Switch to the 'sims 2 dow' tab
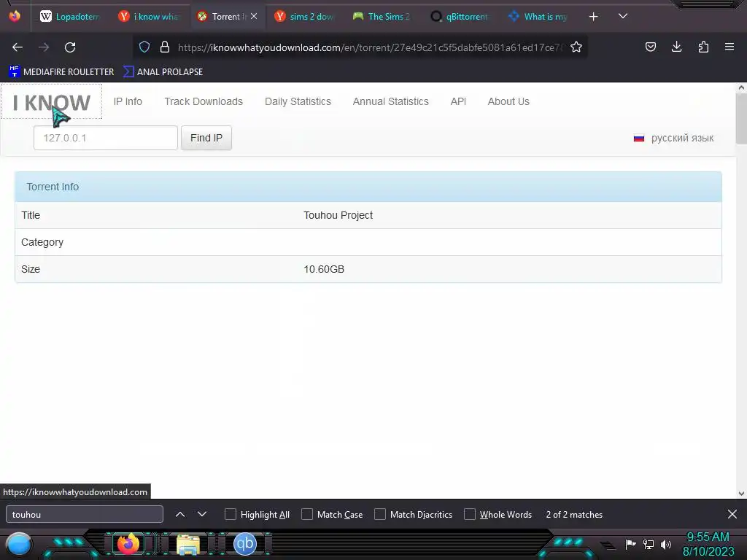Viewport: 747px width, 560px height. point(306,17)
